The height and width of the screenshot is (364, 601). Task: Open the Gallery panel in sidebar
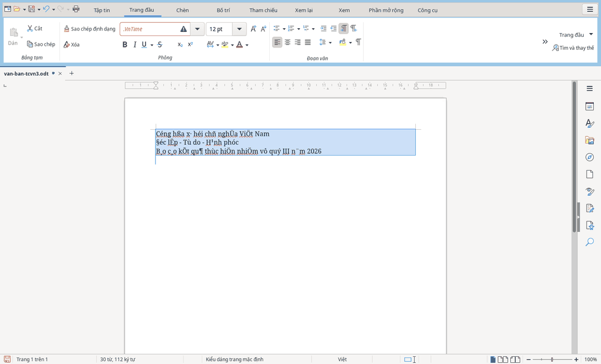coord(590,140)
